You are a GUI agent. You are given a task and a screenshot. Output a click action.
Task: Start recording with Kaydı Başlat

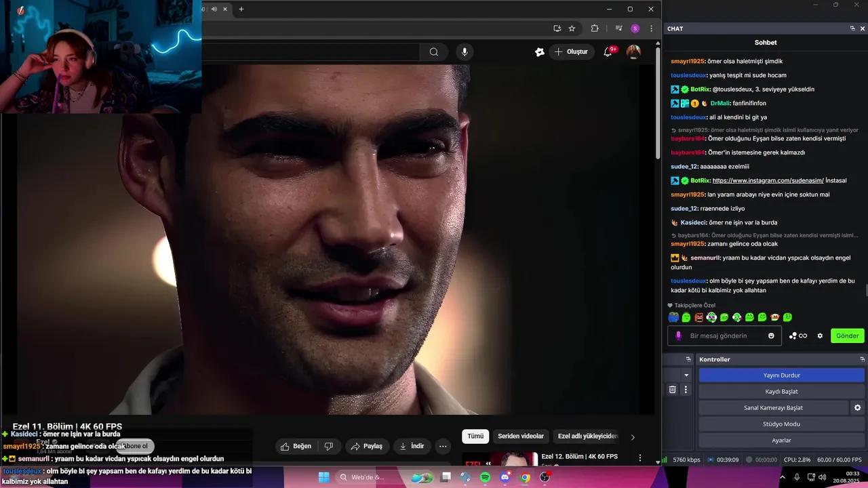point(782,391)
